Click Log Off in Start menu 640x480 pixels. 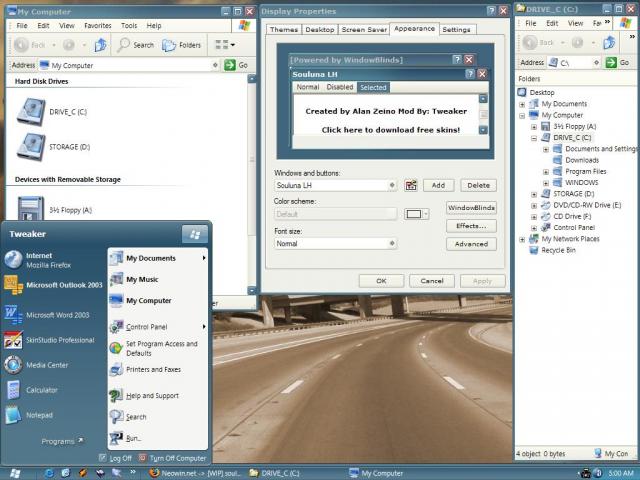pos(116,458)
